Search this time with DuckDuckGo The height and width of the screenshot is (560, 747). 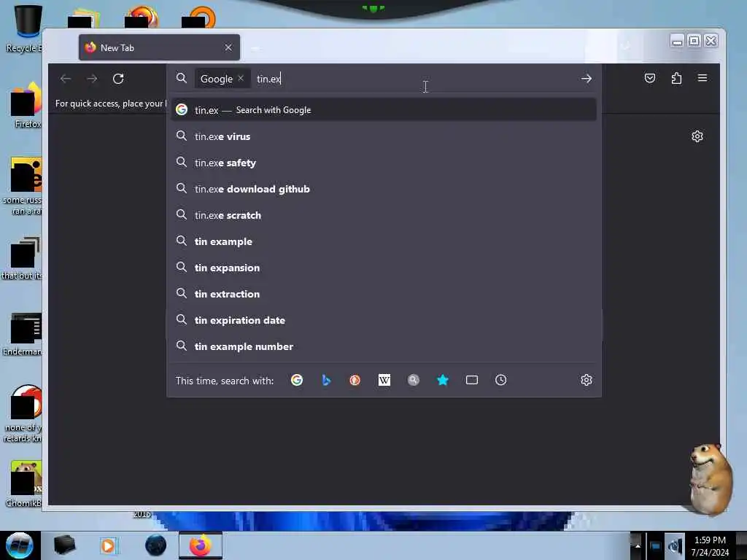(355, 380)
